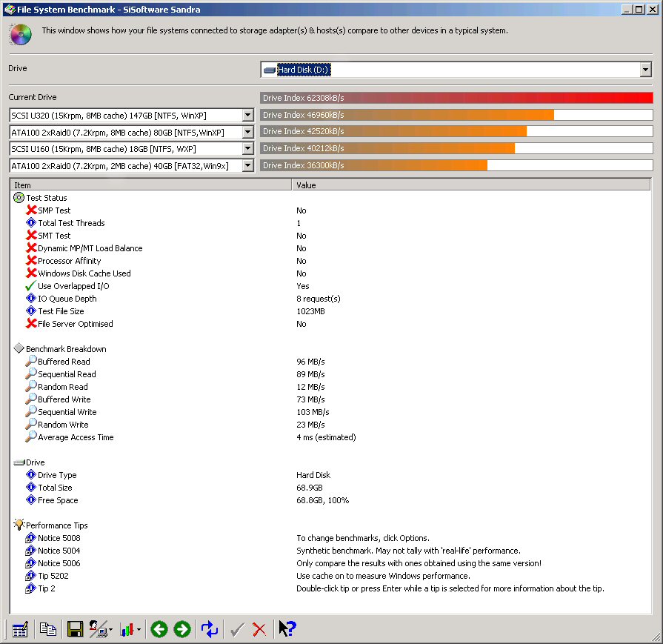Click the '68.8GB, 100%' free space value
The width and height of the screenshot is (663, 644).
(323, 500)
